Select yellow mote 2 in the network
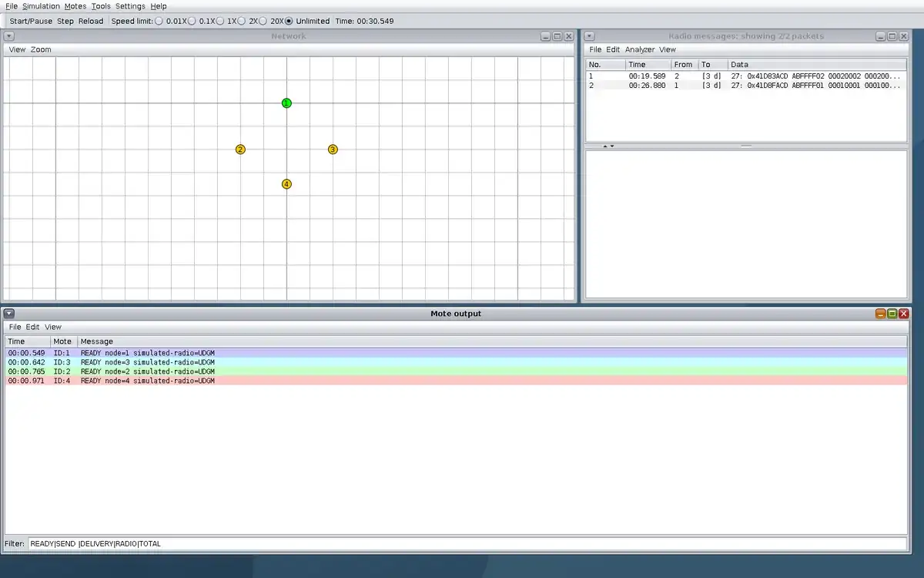The width and height of the screenshot is (924, 578). [240, 150]
